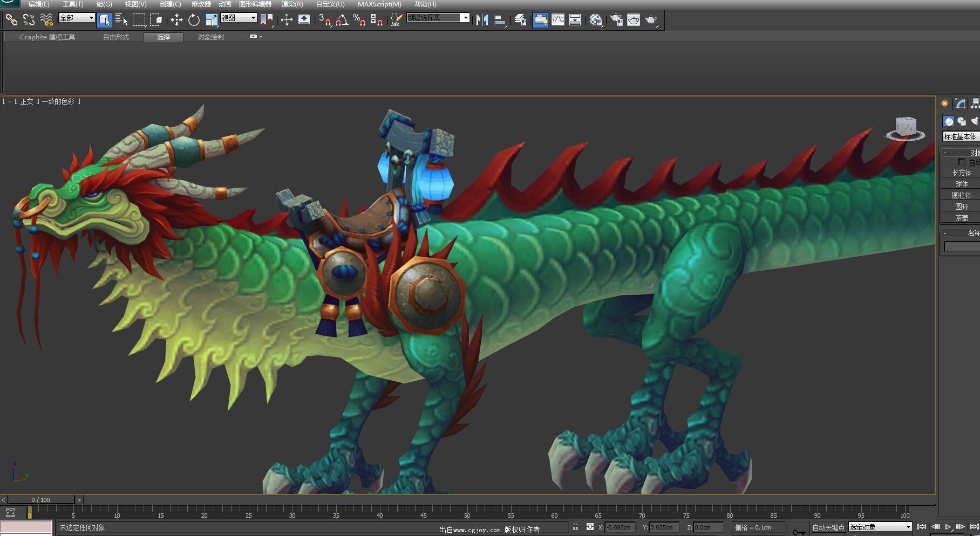This screenshot has width=980, height=536.
Task: Switch to the 对象绘制 ribbon tab
Action: coord(210,37)
